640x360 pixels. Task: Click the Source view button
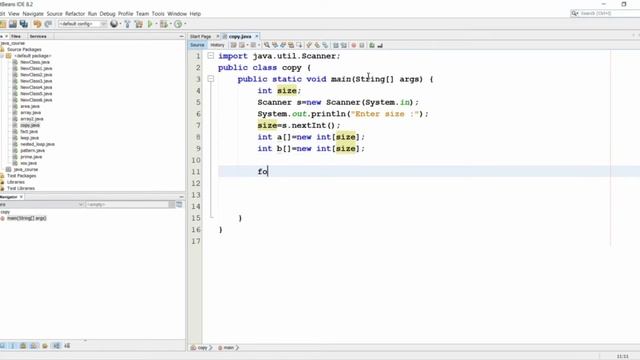click(x=197, y=45)
